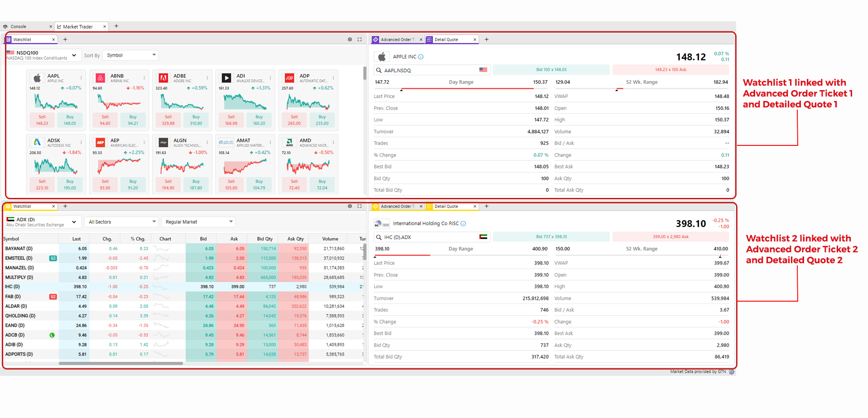Click green symbol icon on ADCB row

pyautogui.click(x=52, y=335)
